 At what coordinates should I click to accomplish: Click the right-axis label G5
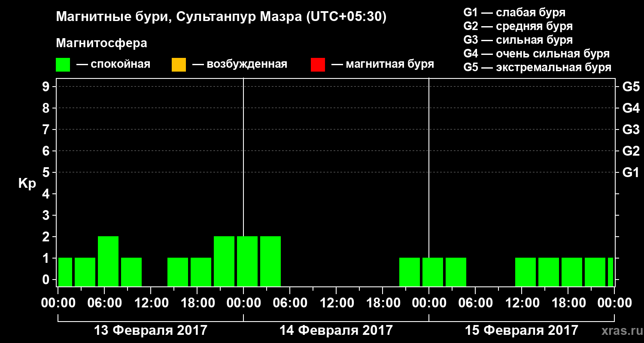(631, 87)
